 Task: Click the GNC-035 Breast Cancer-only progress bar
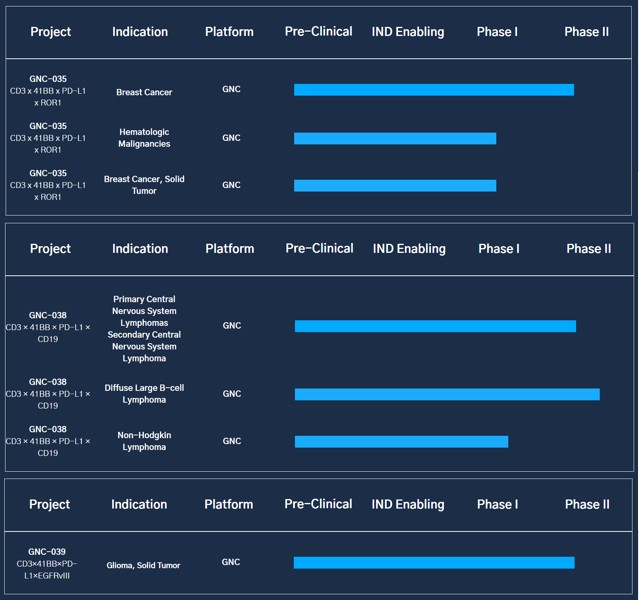click(433, 90)
